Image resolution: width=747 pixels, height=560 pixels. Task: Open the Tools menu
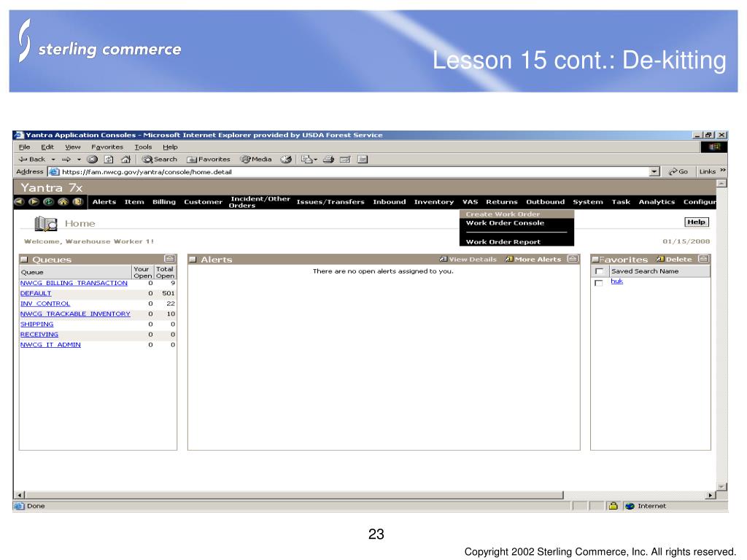[143, 147]
